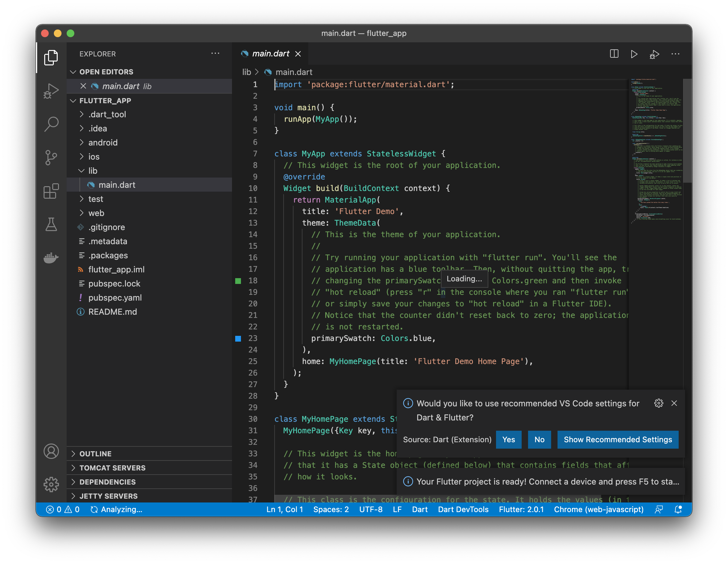The height and width of the screenshot is (564, 728).
Task: Open the Manage gear in activity bar
Action: 51,484
